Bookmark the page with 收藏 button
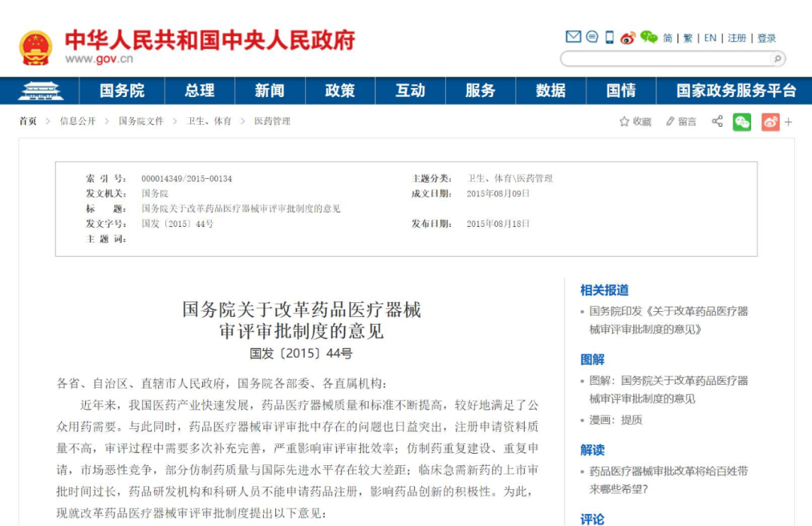 coord(635,122)
